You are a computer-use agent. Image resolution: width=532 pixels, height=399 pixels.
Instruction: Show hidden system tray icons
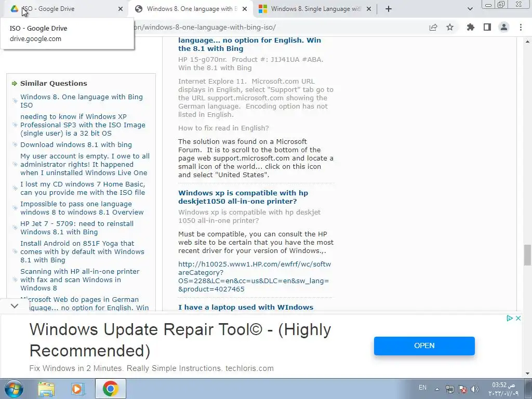[437, 389]
